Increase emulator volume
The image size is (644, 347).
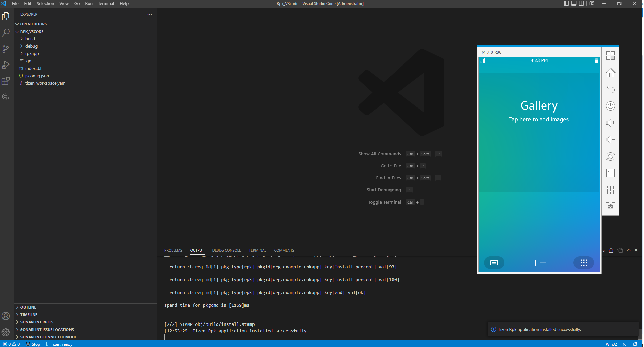click(610, 123)
